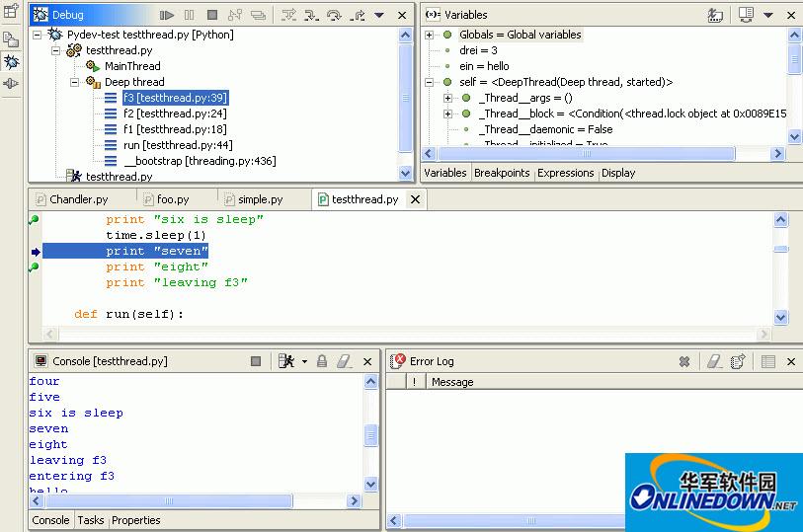Toggle Show Type Names in Variables view
Screen dimensions: 803x532
(716, 15)
